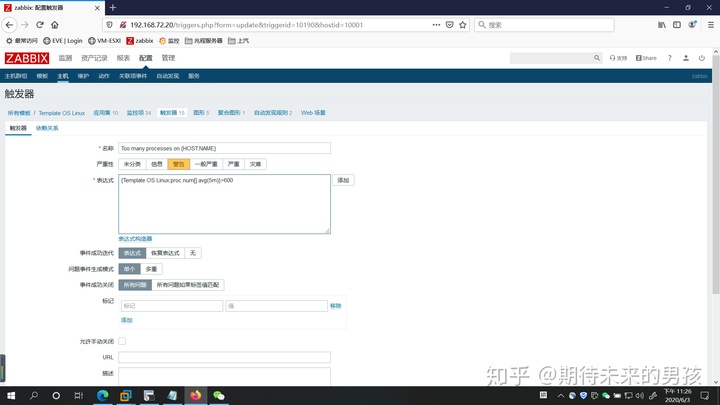Click the browser back arrow
The width and height of the screenshot is (720, 405).
(10, 25)
